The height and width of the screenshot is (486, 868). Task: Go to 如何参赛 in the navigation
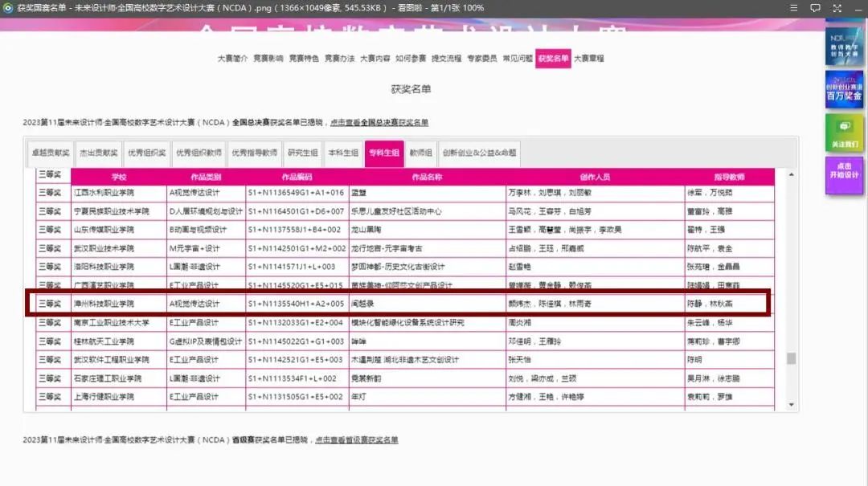coord(411,58)
